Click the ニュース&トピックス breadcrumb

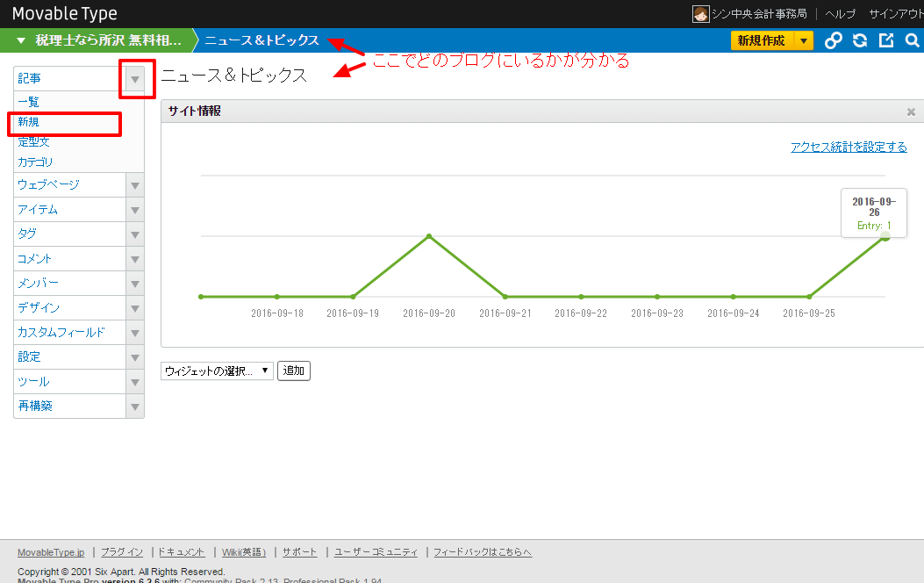[x=261, y=40]
